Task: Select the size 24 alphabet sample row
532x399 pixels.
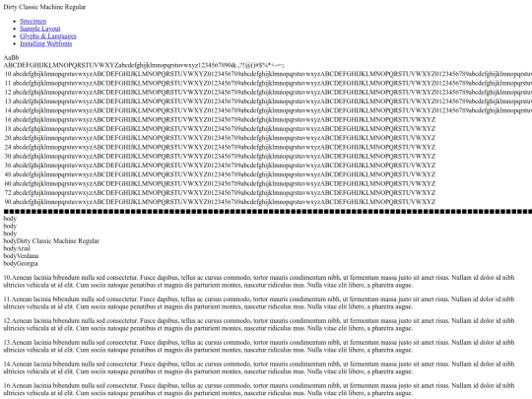Action: click(x=220, y=147)
